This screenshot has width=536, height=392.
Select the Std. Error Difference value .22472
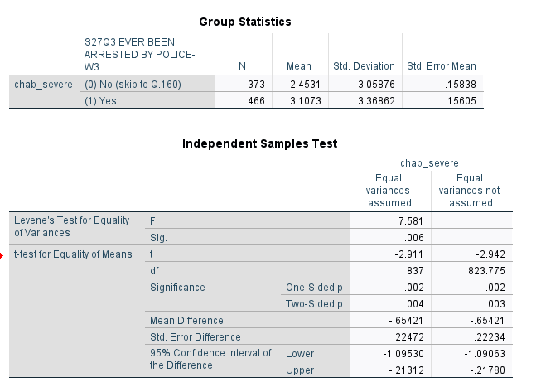pos(408,337)
